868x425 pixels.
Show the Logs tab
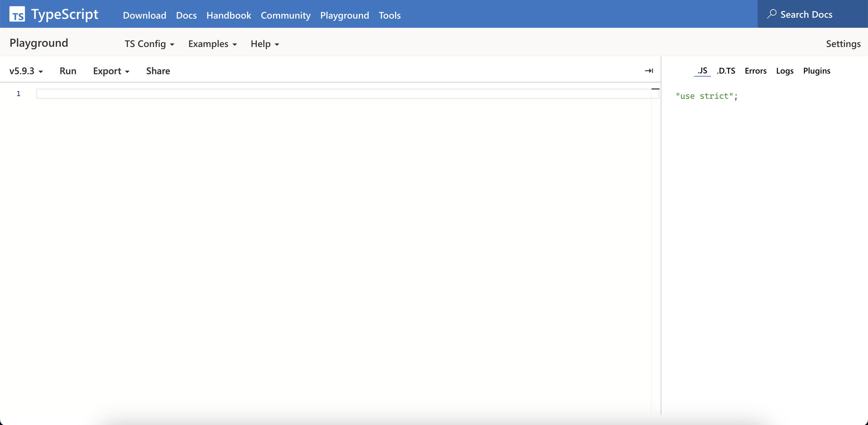pos(785,71)
